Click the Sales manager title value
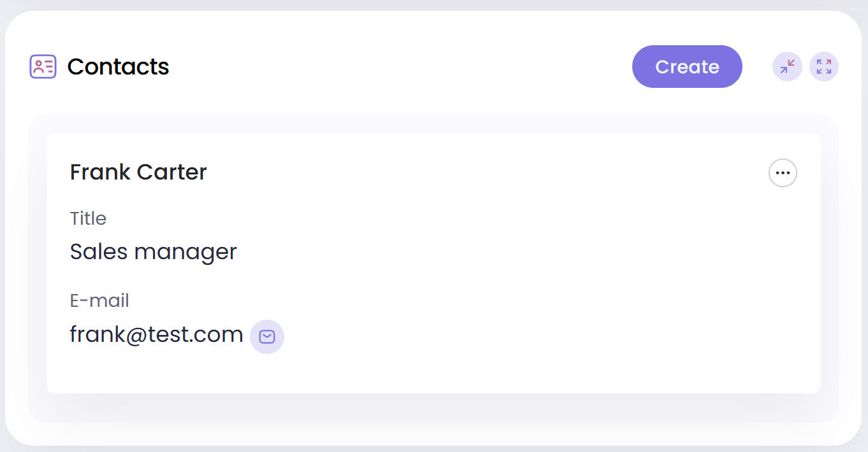The width and height of the screenshot is (868, 452). coord(153,251)
